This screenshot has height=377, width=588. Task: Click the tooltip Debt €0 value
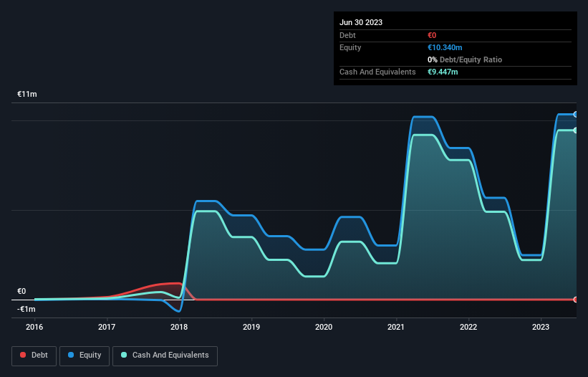point(432,35)
